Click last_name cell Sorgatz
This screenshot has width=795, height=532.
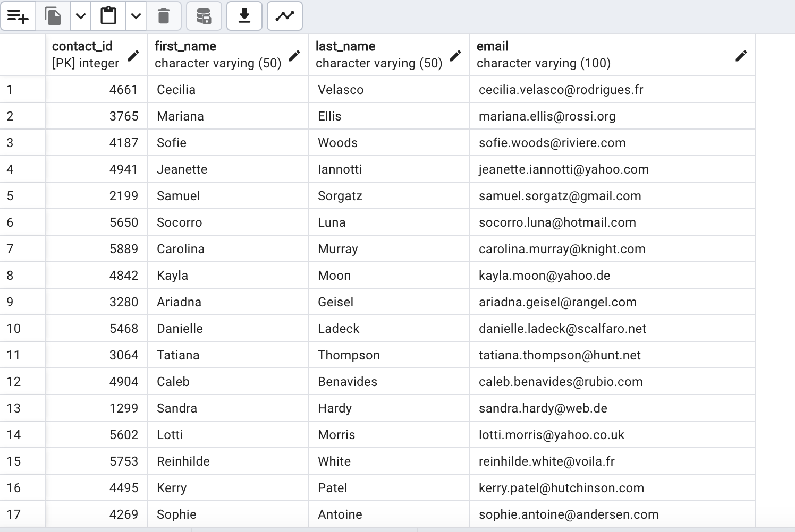pos(390,196)
